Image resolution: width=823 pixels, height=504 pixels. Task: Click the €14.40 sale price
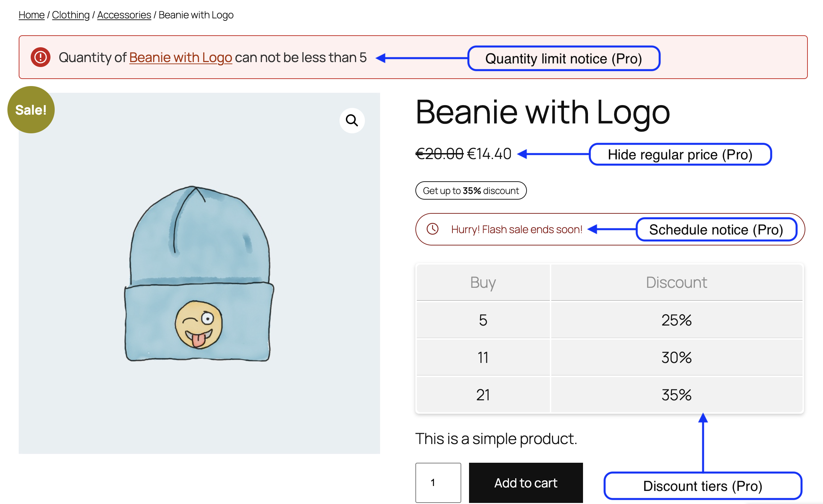(x=489, y=154)
